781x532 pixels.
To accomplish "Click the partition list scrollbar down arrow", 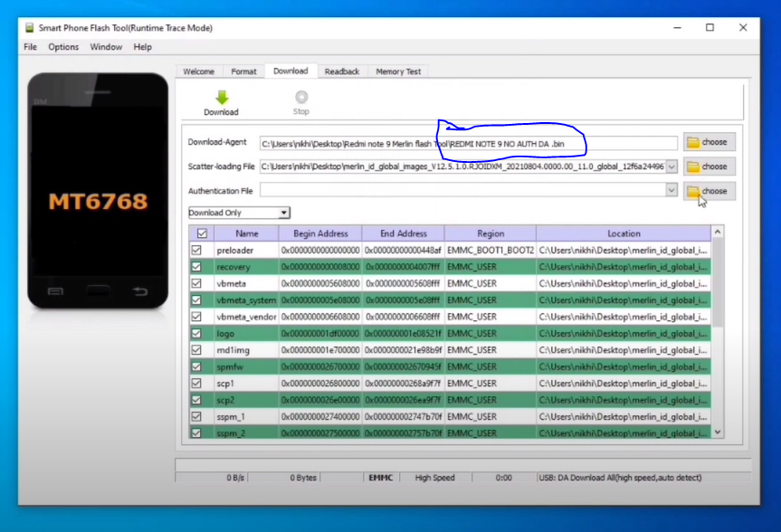I will [x=718, y=432].
